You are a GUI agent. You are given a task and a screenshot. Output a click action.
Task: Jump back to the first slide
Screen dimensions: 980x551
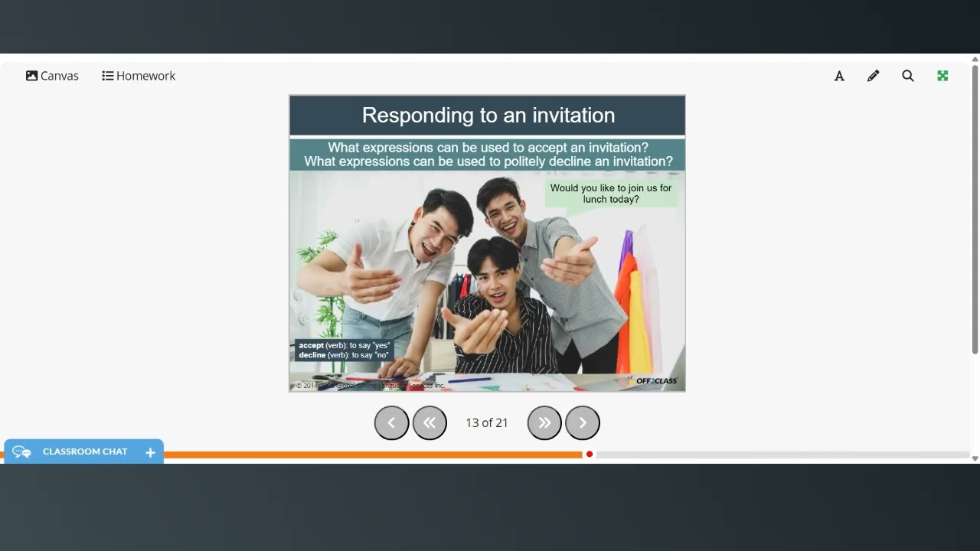(x=430, y=422)
